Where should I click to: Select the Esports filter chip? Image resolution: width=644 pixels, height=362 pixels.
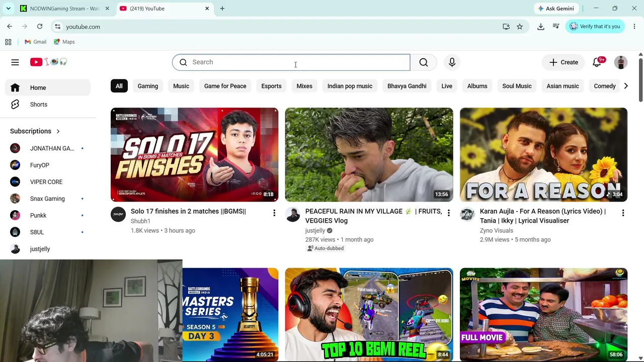[271, 86]
